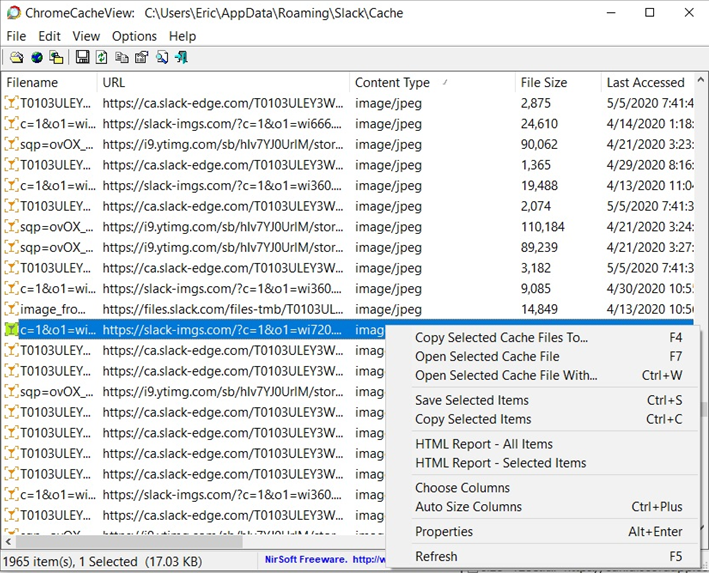This screenshot has width=712, height=575.
Task: Open the Options menu
Action: point(134,36)
